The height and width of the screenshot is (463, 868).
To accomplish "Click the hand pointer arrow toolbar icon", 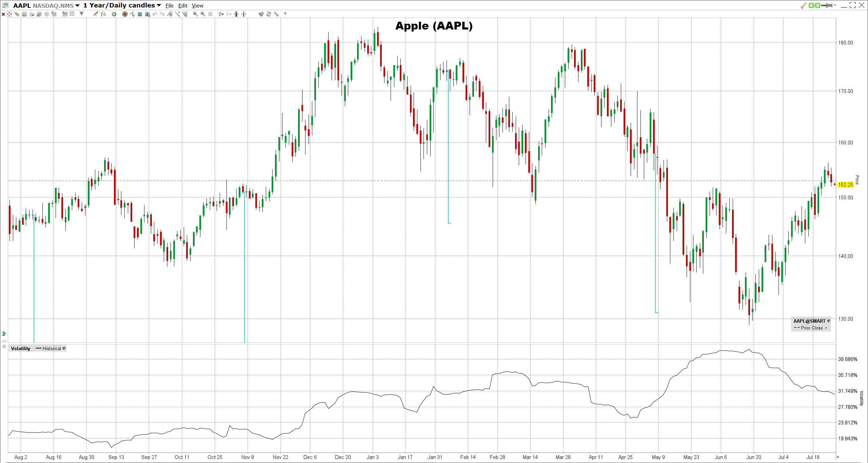I will [17, 14].
